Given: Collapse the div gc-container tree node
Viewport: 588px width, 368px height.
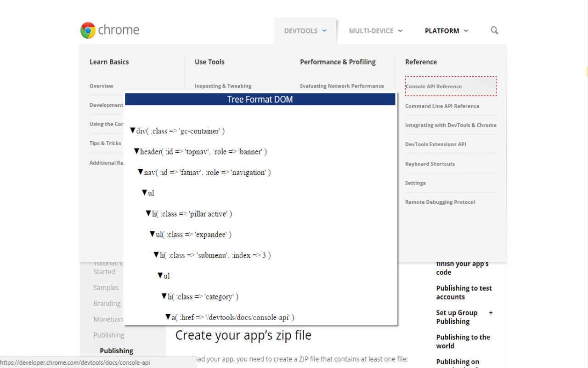Looking at the screenshot, I should click(133, 131).
